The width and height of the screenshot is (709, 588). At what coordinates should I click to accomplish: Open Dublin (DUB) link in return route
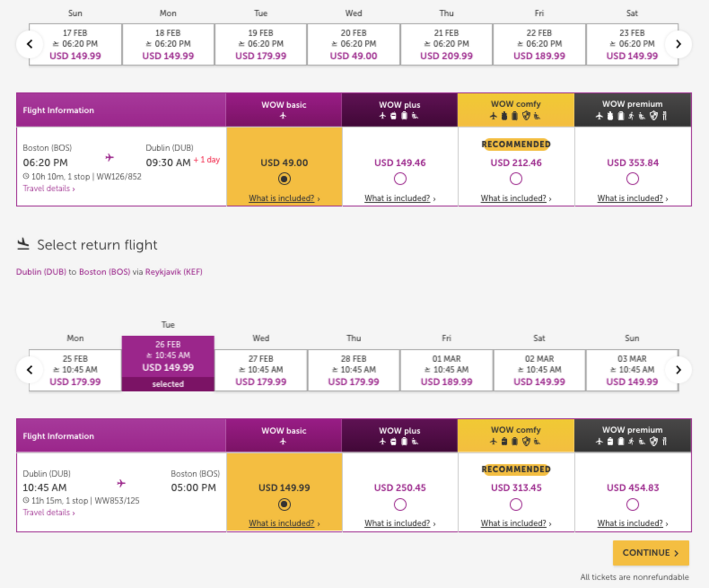(x=41, y=272)
